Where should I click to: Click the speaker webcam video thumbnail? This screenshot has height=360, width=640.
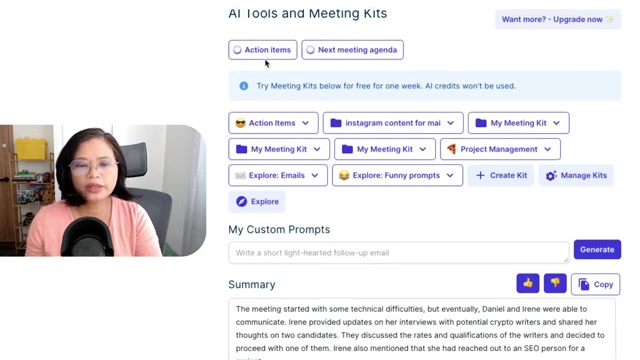[x=103, y=190]
